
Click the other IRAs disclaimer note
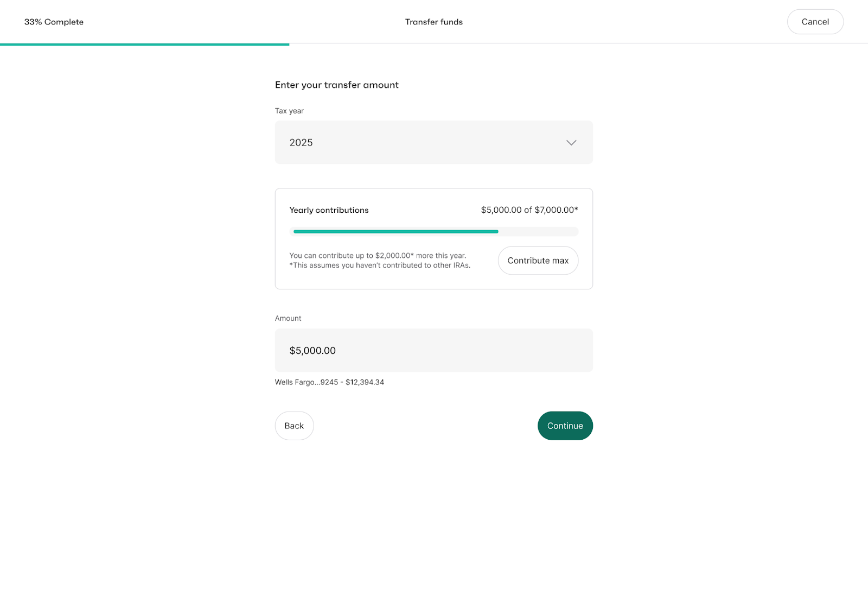pos(380,265)
